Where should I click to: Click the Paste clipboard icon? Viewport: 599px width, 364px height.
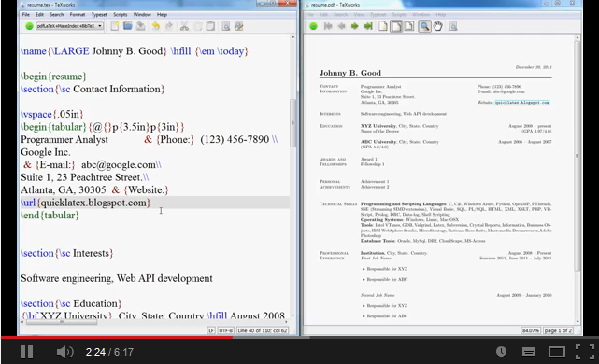point(210,26)
